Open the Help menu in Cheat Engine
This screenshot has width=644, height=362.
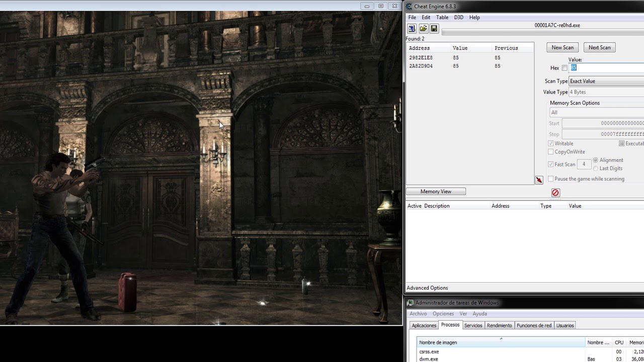474,17
